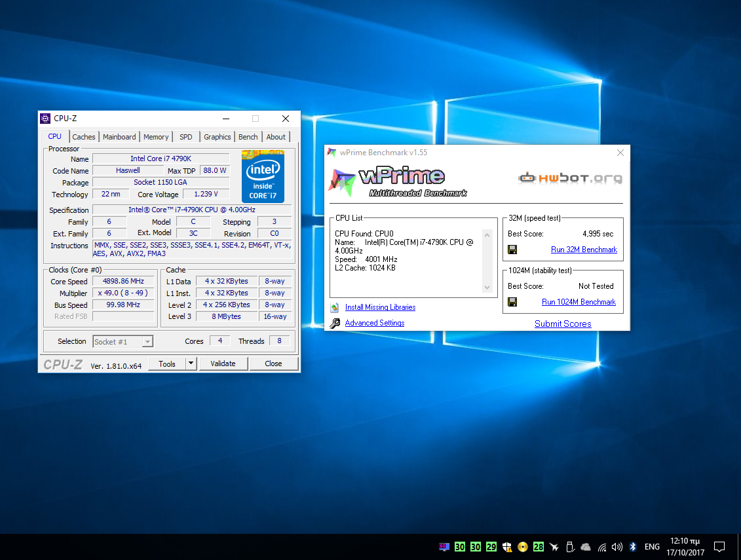Viewport: 741px width, 560px height.
Task: Click the Submit Scores link
Action: pyautogui.click(x=563, y=324)
